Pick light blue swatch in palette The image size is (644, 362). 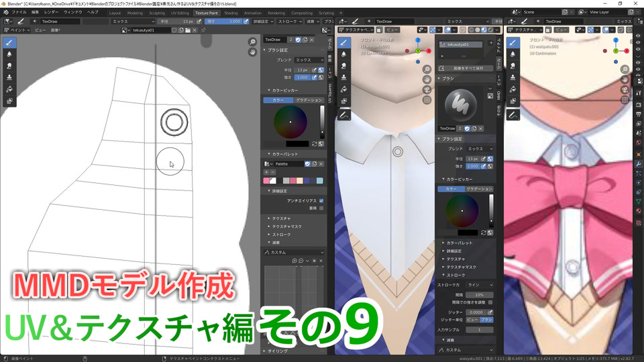[x=320, y=180]
